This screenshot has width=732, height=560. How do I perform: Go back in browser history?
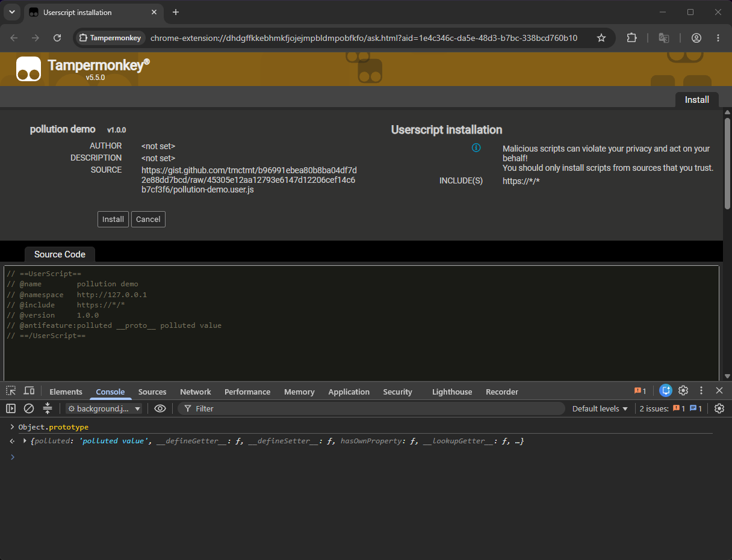tap(14, 38)
